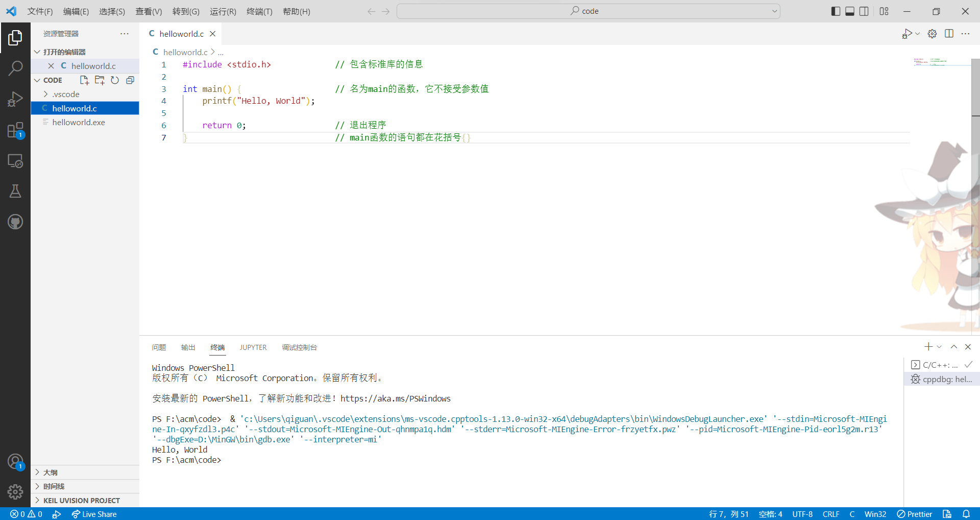Click the Split Editor Right icon
The height and width of the screenshot is (520, 980).
(x=949, y=34)
